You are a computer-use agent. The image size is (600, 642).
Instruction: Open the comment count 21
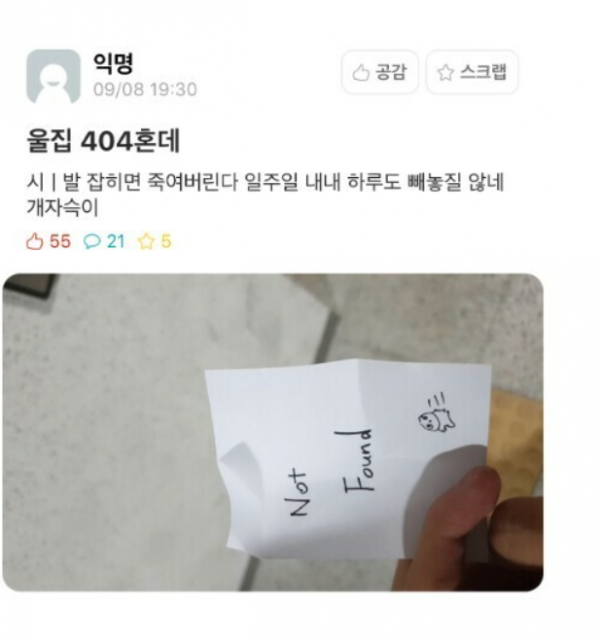point(116,241)
